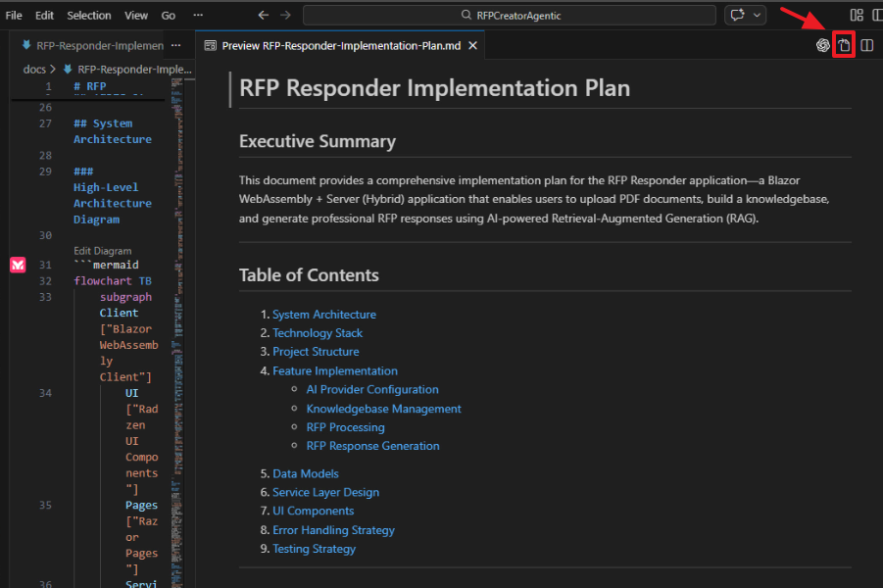Select the docs breadcrumb folder
This screenshot has height=588, width=883.
coord(34,70)
